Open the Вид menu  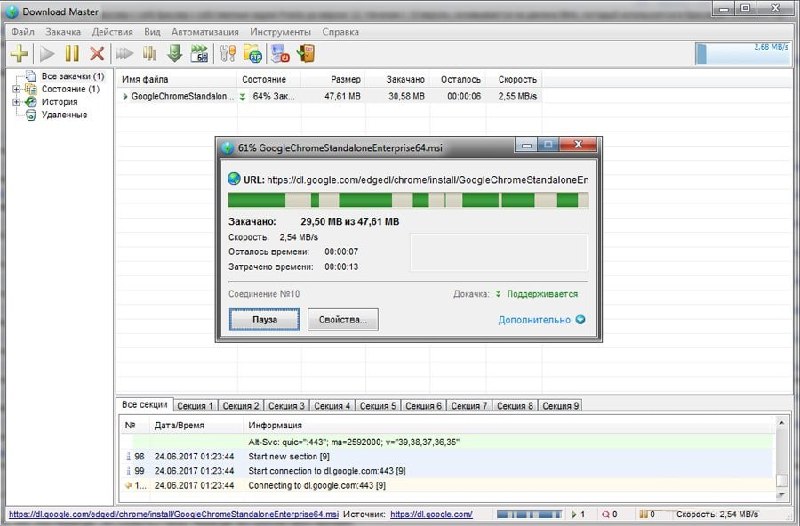pyautogui.click(x=152, y=32)
